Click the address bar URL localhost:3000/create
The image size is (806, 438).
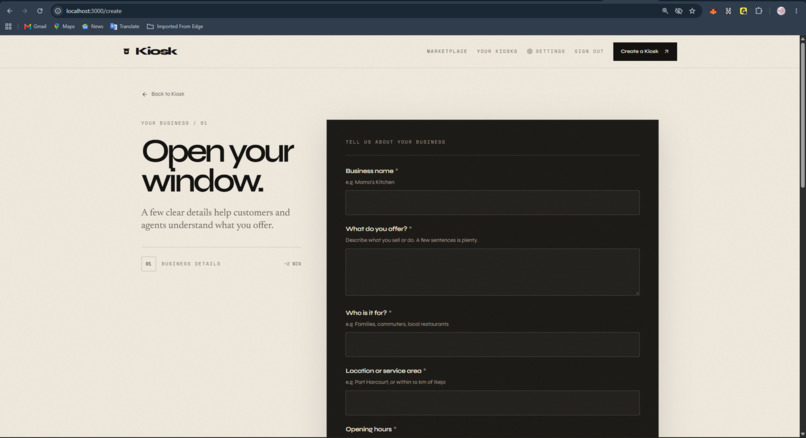pos(94,11)
